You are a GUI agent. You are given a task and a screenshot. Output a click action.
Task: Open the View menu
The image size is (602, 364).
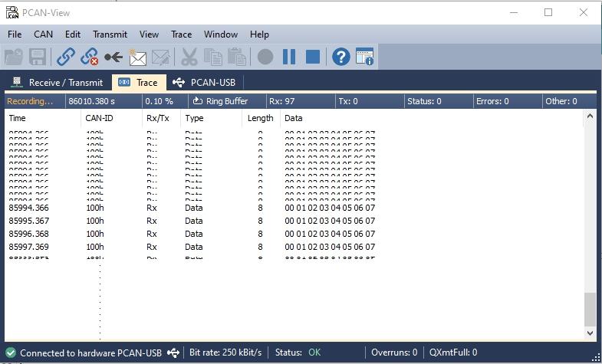149,34
